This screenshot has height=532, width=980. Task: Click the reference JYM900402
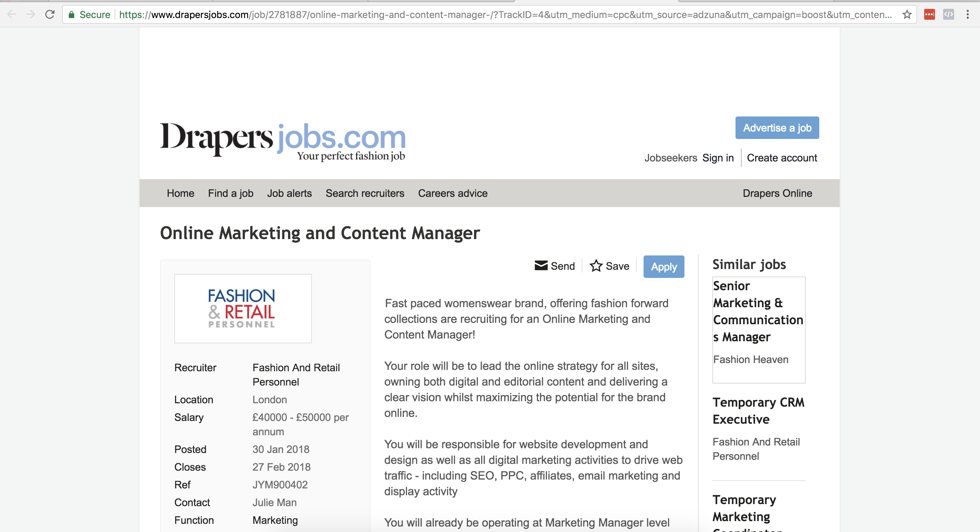(x=280, y=484)
